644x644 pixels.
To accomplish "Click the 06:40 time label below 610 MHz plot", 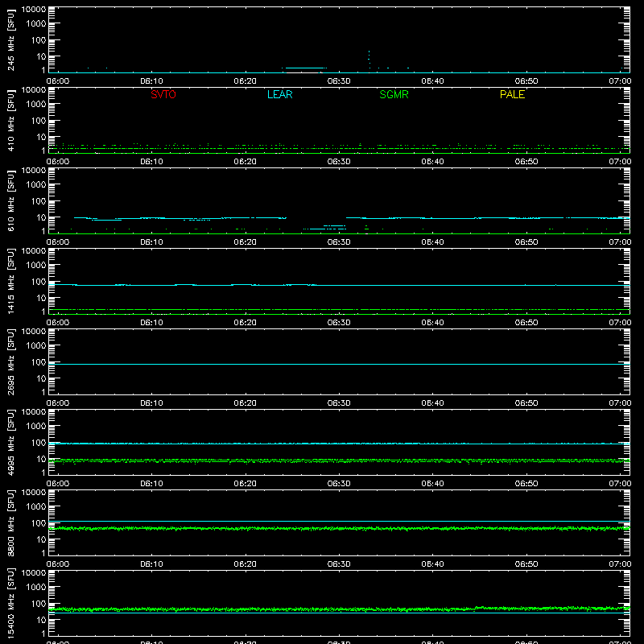I will (x=432, y=242).
